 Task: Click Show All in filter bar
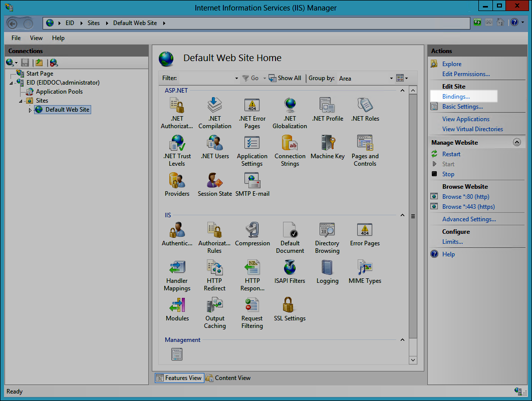(x=285, y=78)
